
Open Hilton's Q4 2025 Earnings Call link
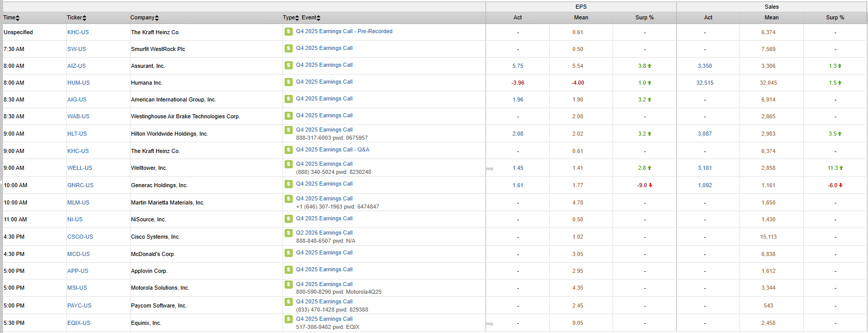[x=324, y=130]
